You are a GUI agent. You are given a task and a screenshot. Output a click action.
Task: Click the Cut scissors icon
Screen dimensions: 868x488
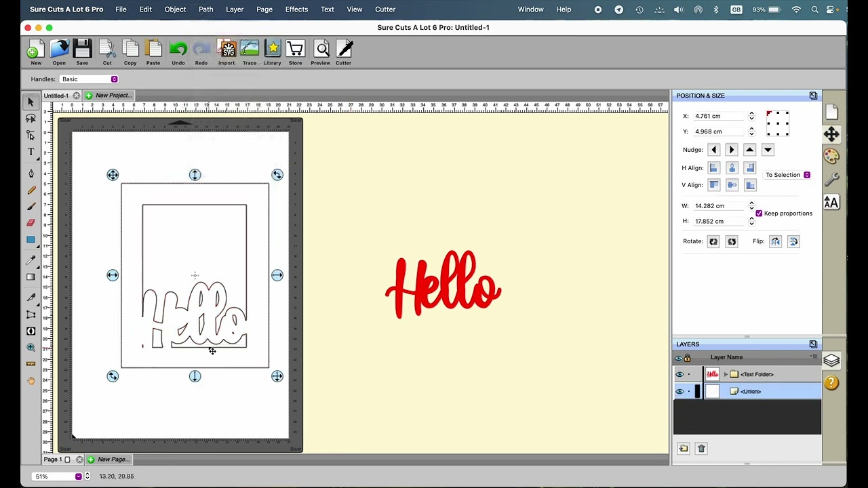click(107, 53)
